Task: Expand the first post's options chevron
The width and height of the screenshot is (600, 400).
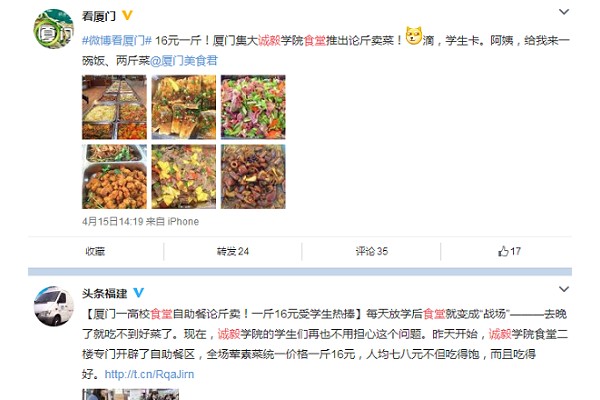Action: click(x=564, y=12)
